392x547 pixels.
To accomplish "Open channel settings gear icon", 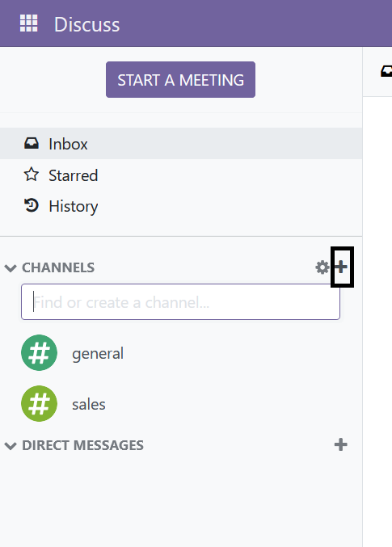I will click(x=322, y=267).
